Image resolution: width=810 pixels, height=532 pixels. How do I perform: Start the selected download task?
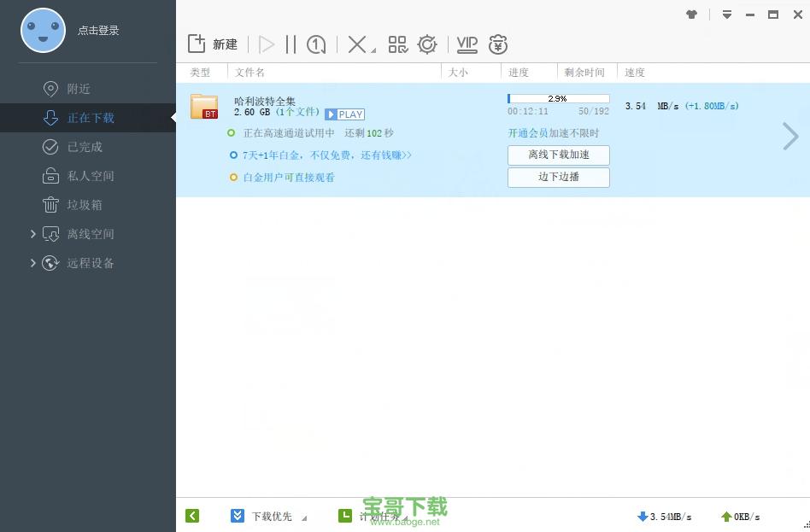point(267,44)
